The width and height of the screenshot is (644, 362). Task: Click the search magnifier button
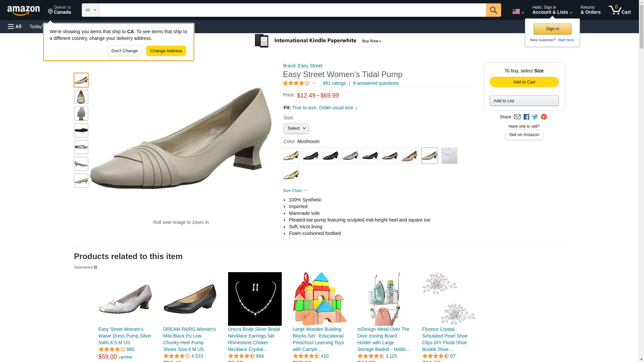[x=493, y=10]
